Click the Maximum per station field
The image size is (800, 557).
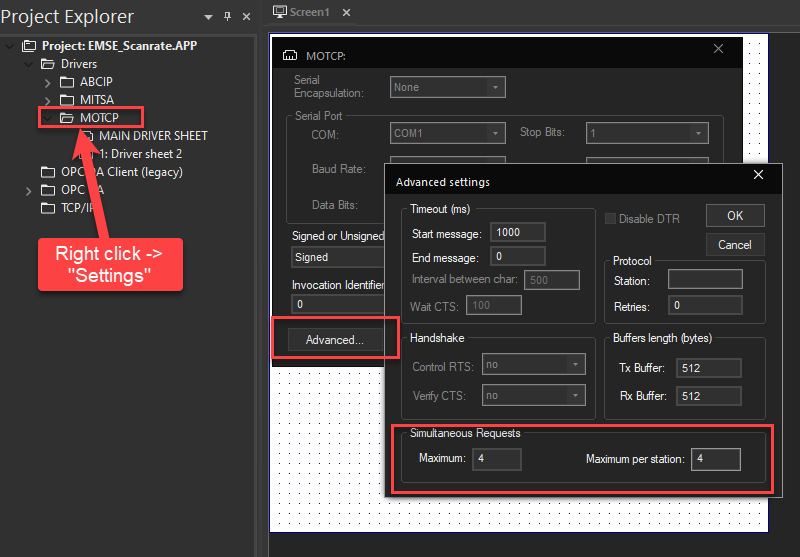pyautogui.click(x=716, y=459)
